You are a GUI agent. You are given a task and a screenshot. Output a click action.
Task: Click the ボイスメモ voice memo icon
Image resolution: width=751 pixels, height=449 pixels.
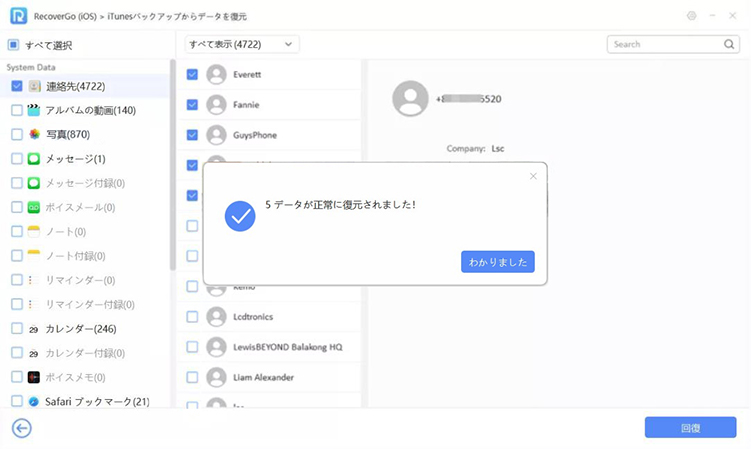coord(34,377)
